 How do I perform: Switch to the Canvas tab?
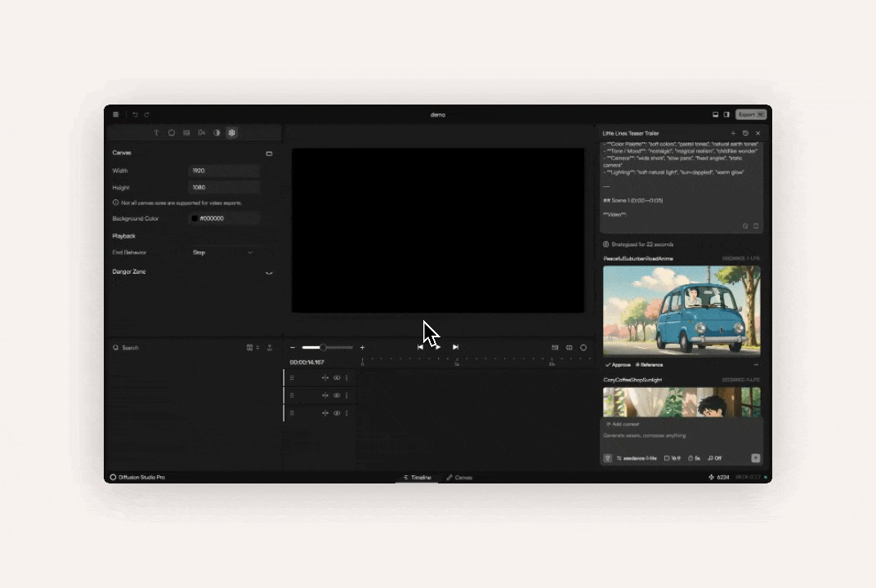460,478
